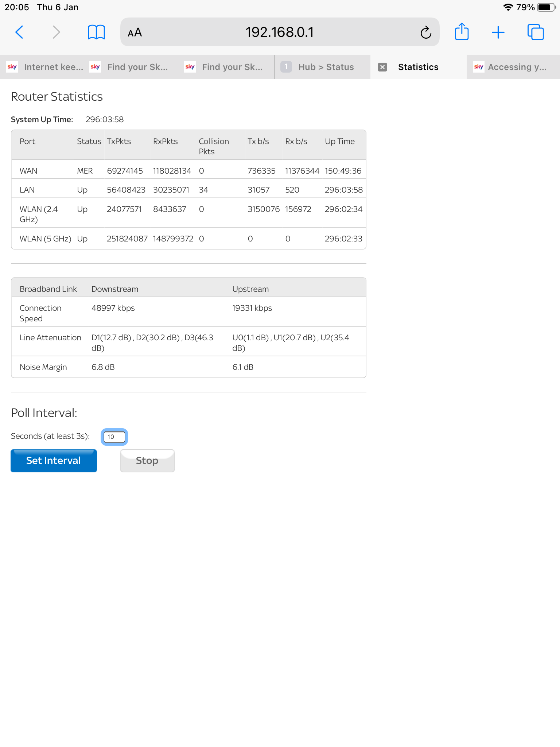560x747 pixels.
Task: Open the share sheet icon
Action: (462, 32)
